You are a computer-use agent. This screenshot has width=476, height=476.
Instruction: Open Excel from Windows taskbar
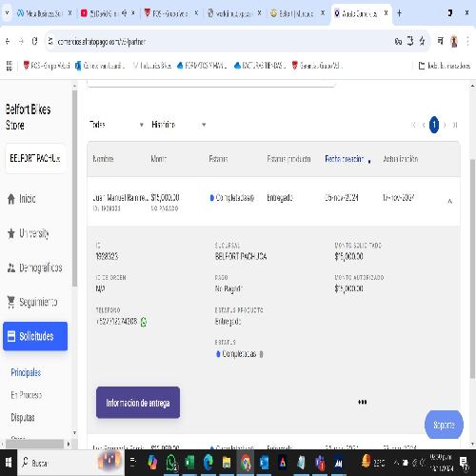[189, 463]
